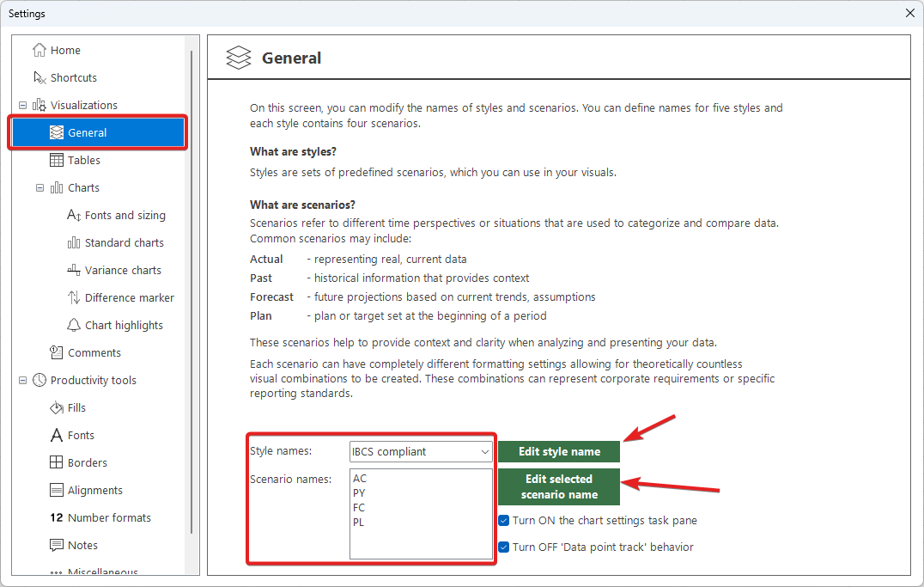Image resolution: width=924 pixels, height=587 pixels.
Task: Open the Comments note icon
Action: [x=57, y=353]
